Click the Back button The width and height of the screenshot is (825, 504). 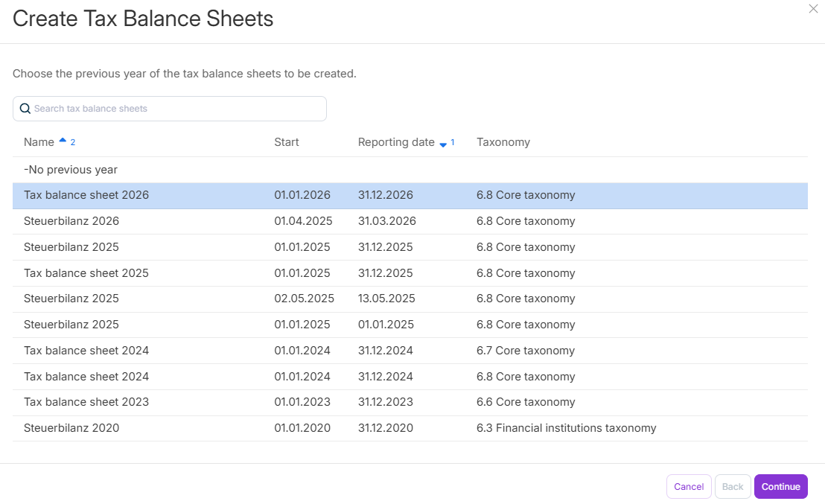733,487
